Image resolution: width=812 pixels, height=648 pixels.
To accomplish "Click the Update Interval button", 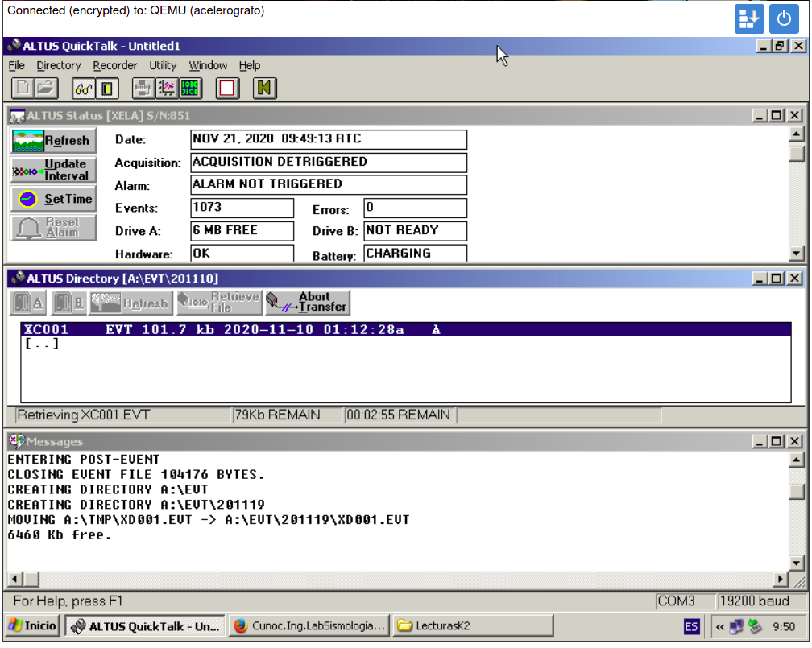I will pos(53,170).
